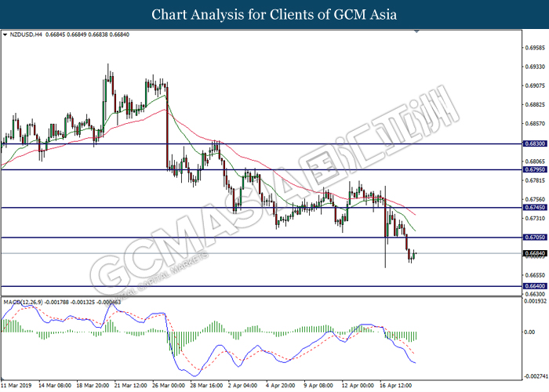Image resolution: width=549 pixels, height=392 pixels.
Task: Click the 0.66550 price axis value
Action: pyautogui.click(x=536, y=275)
